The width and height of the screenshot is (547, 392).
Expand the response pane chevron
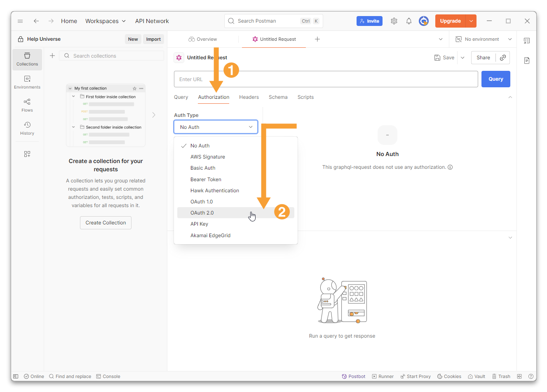510,238
